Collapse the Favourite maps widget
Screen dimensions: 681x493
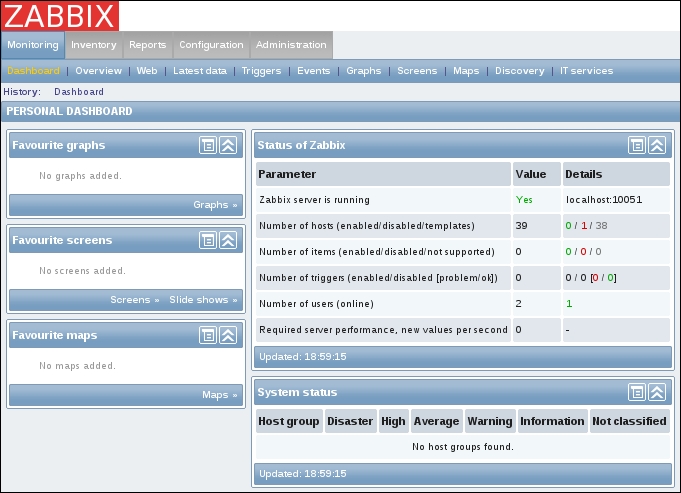(x=228, y=335)
